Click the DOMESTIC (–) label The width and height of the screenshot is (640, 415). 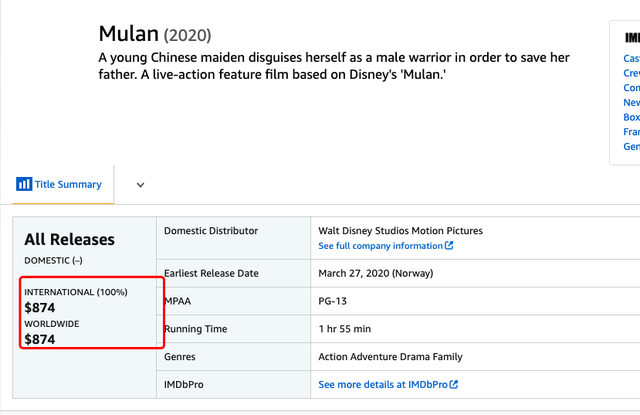(53, 260)
